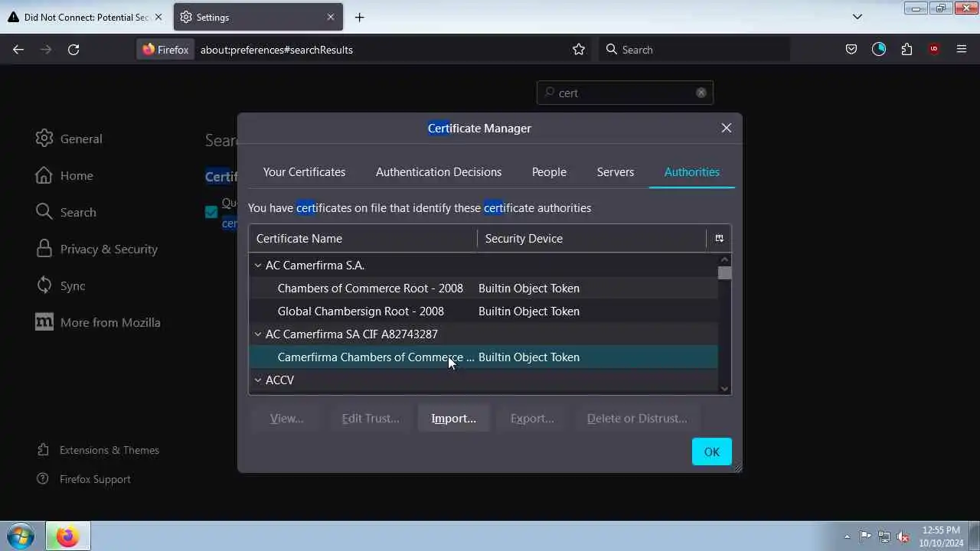Show hidden tray icons arrow
The height and width of the screenshot is (551, 980).
pos(847,536)
